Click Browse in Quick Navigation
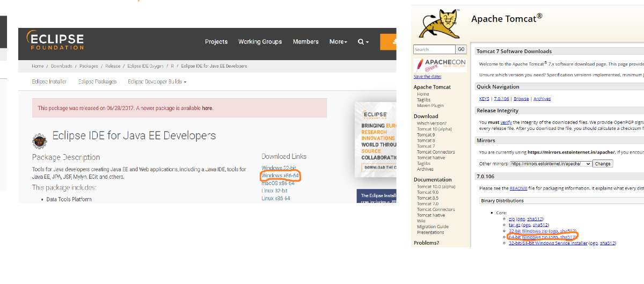The height and width of the screenshot is (284, 644). pos(521,99)
